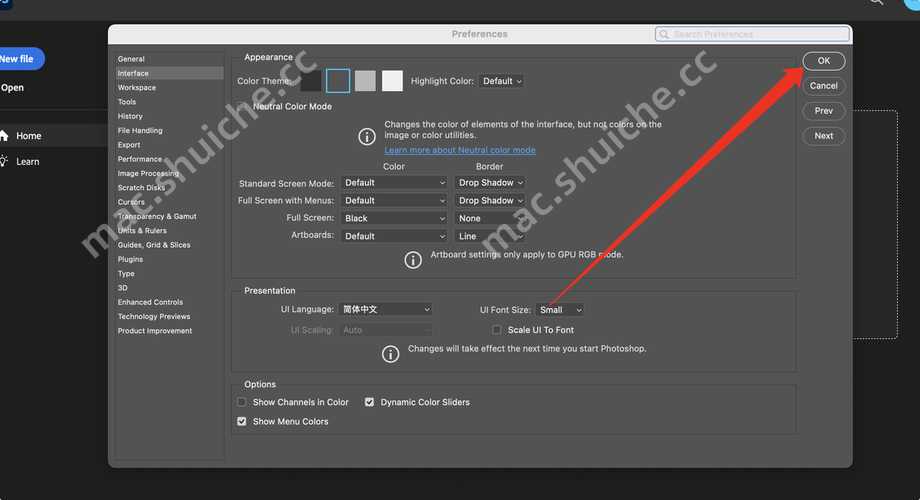
Task: Open the Highlight Color dropdown
Action: pos(501,81)
